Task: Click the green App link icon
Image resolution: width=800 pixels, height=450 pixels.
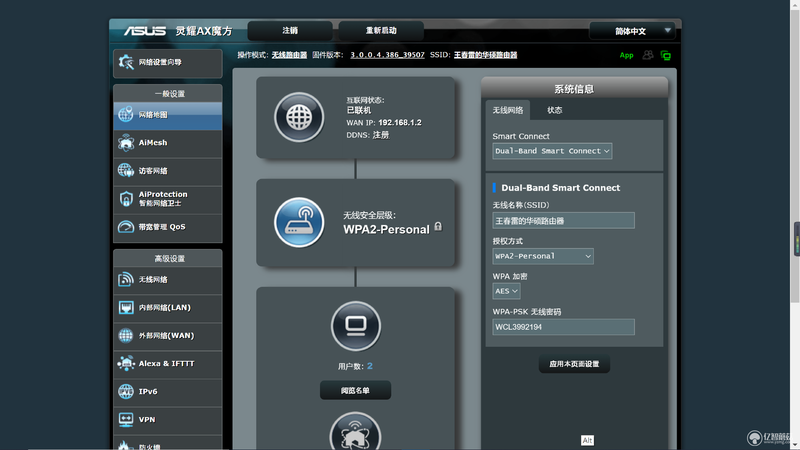Action: 627,55
